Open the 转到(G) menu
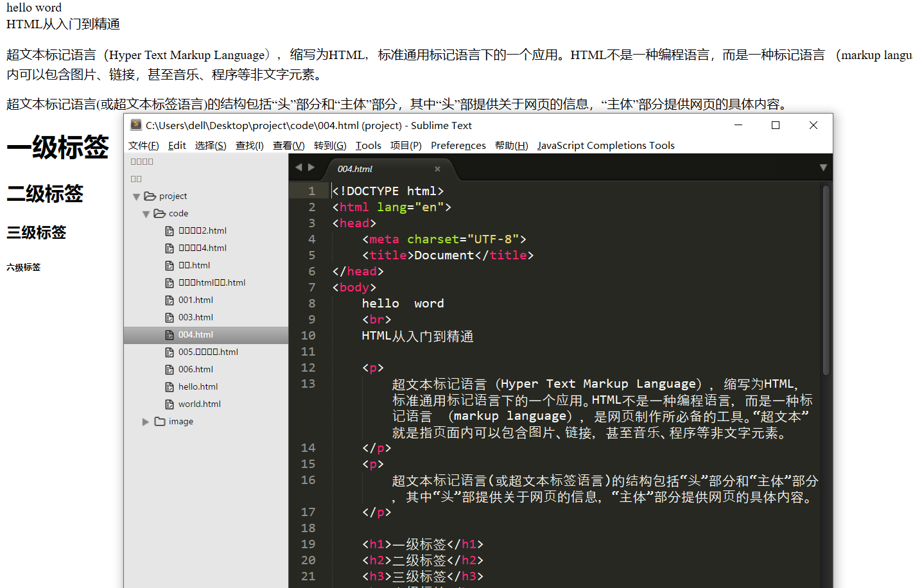Viewport: 913px width, 588px height. [x=330, y=146]
